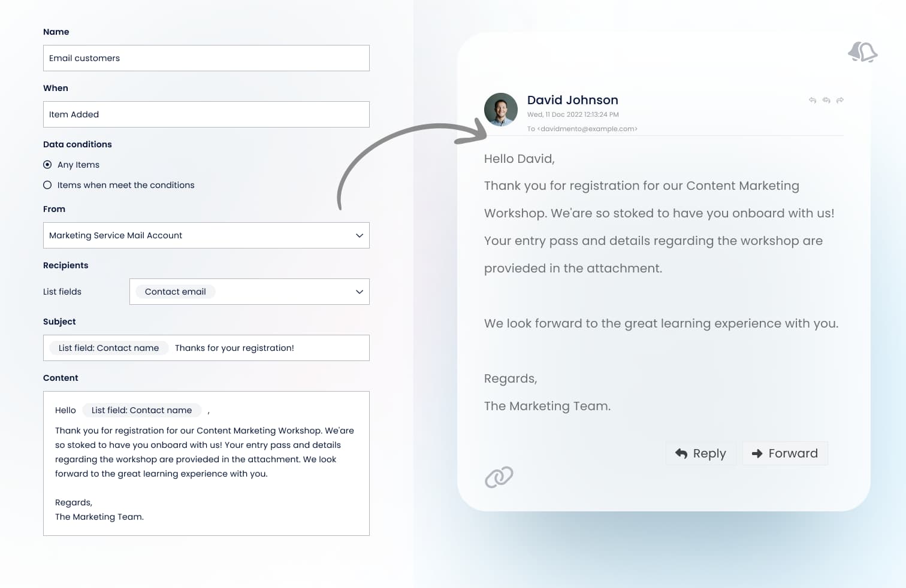The image size is (906, 588).
Task: Click the Contact name tag in Subject
Action: pos(108,348)
